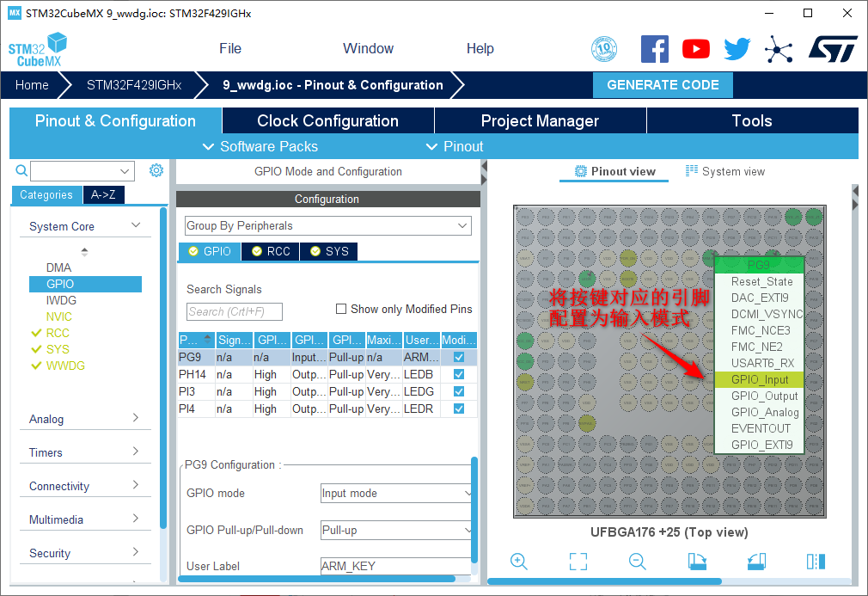Rotate the chip view clockwise

pyautogui.click(x=697, y=562)
